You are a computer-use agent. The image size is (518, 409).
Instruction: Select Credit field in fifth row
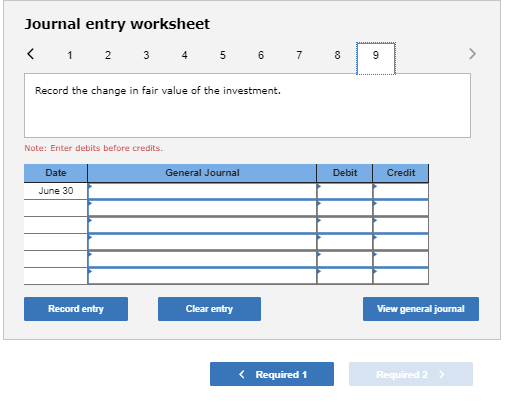pyautogui.click(x=401, y=259)
